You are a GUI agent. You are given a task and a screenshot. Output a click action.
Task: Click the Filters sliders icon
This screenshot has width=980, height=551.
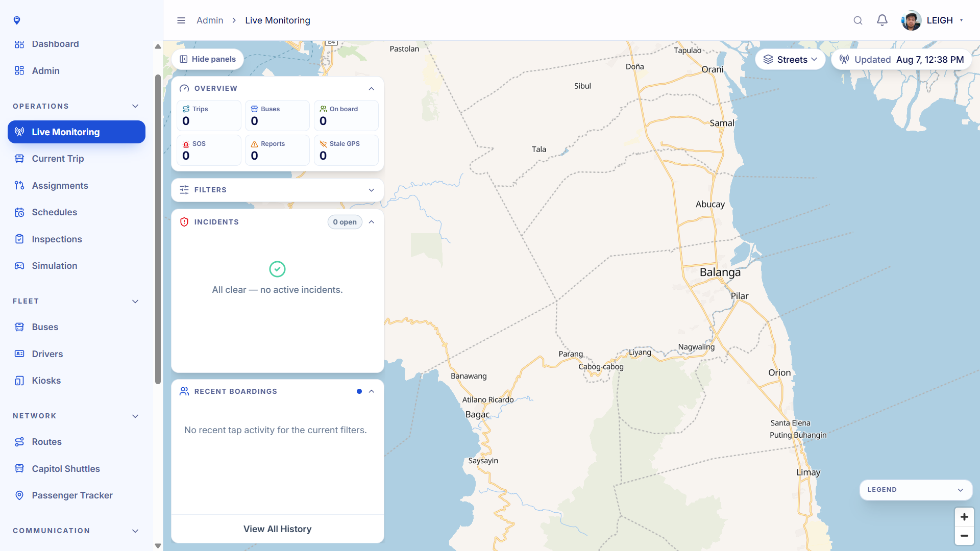click(x=184, y=190)
